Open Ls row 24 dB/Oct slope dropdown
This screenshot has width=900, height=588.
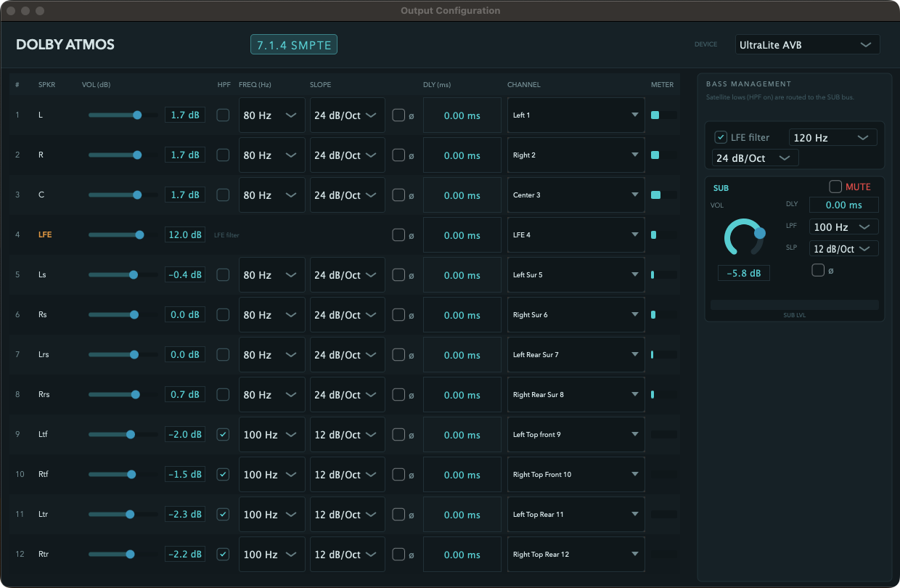(x=348, y=274)
